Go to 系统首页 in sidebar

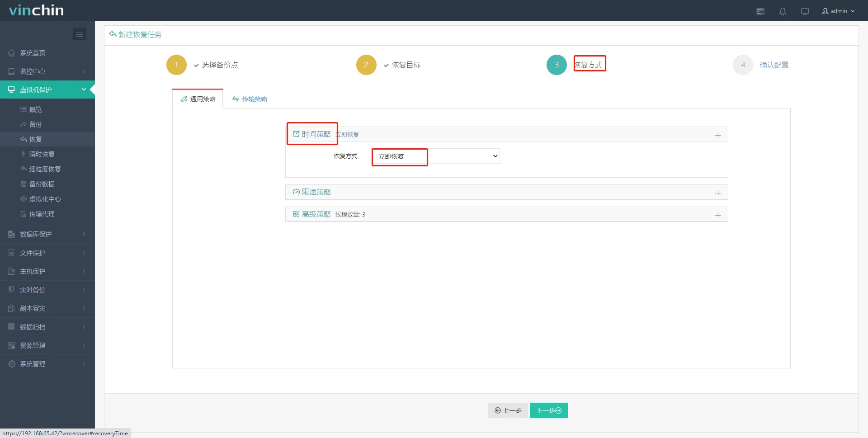pyautogui.click(x=47, y=53)
